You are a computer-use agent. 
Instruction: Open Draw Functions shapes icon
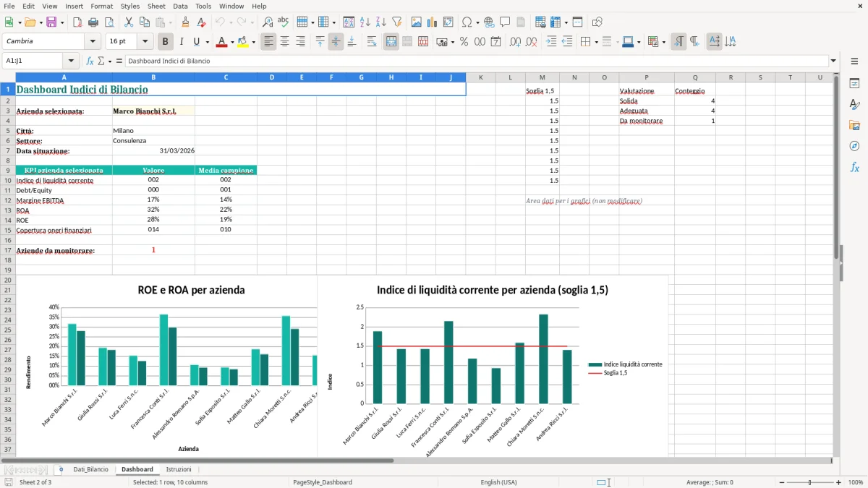click(x=597, y=22)
